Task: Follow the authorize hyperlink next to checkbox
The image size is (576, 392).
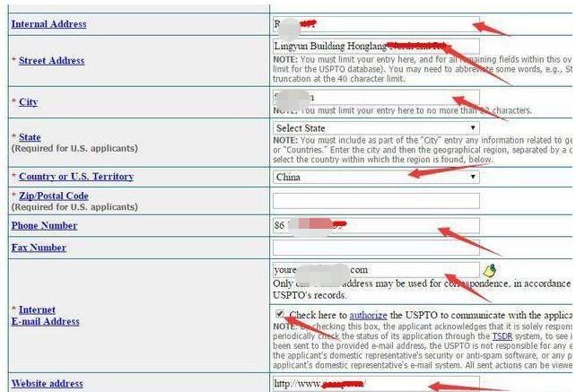Action: (x=368, y=316)
